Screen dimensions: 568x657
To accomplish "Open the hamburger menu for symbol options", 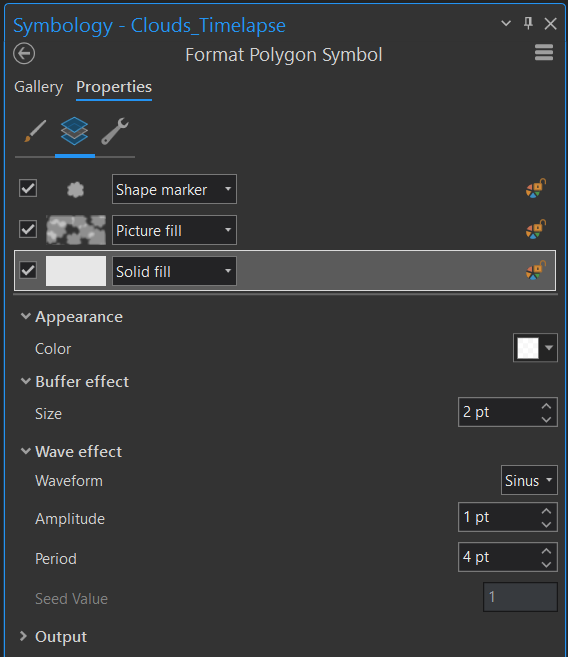I will pos(544,53).
